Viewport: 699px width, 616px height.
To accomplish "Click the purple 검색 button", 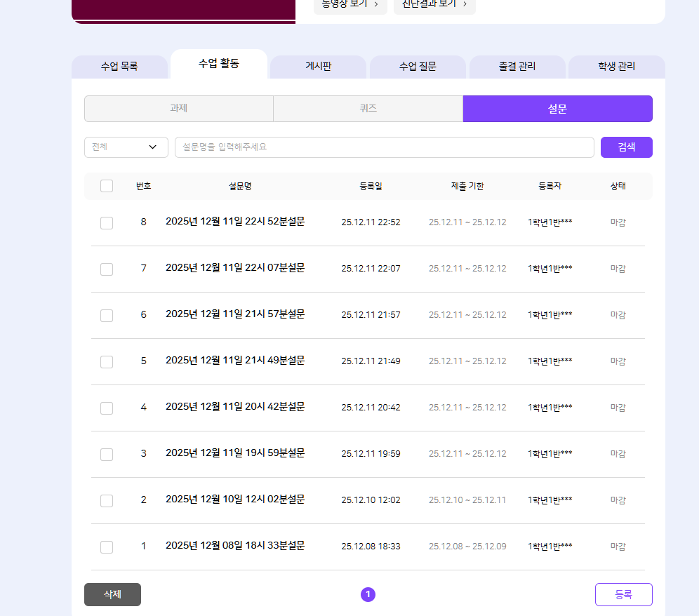I will (x=626, y=147).
